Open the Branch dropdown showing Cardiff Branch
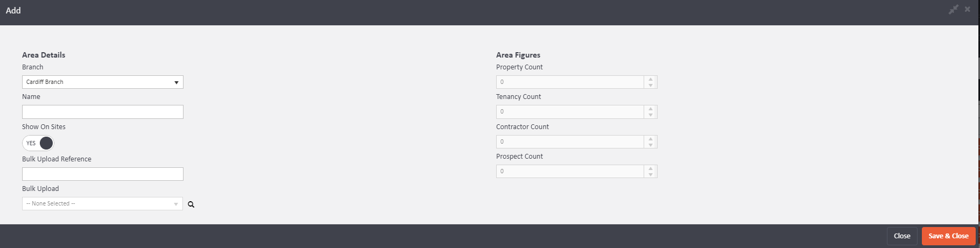980x248 pixels. (102, 82)
